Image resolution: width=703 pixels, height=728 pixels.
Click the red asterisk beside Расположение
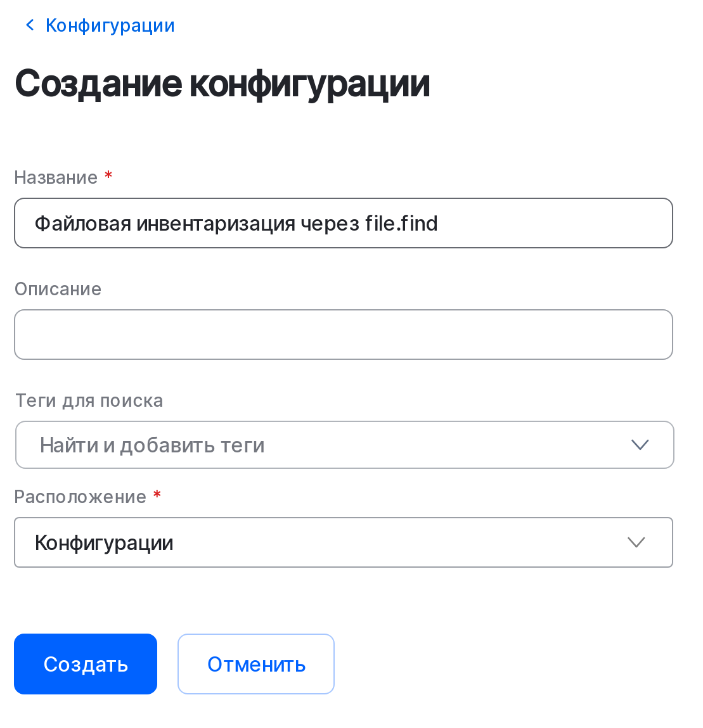pyautogui.click(x=157, y=495)
